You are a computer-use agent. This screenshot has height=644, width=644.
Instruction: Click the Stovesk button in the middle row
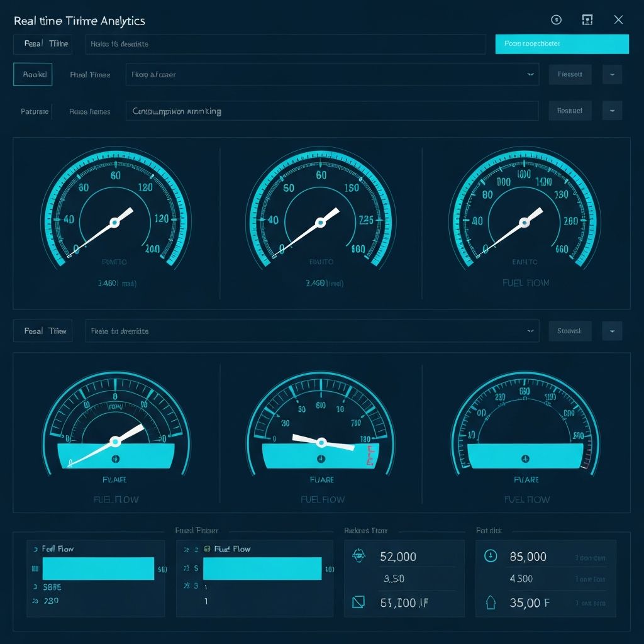pos(570,330)
